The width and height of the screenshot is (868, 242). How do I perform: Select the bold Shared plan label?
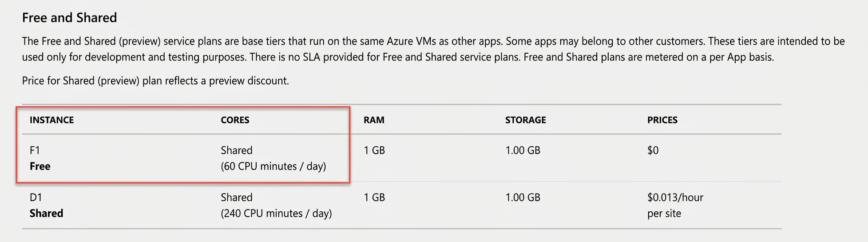46,214
